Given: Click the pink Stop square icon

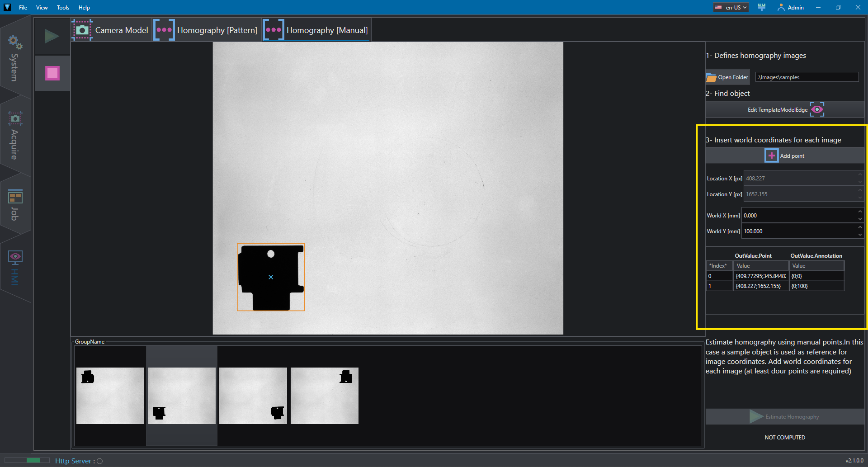Looking at the screenshot, I should (x=52, y=73).
